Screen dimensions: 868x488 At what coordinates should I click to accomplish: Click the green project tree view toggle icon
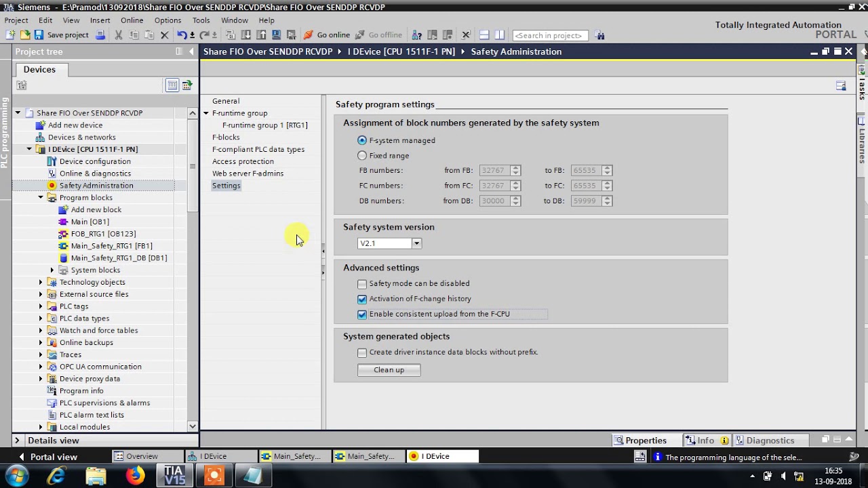tap(186, 85)
